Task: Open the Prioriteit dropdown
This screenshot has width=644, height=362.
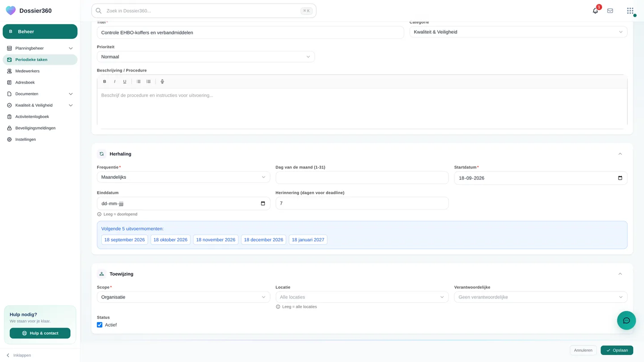Action: [206, 57]
